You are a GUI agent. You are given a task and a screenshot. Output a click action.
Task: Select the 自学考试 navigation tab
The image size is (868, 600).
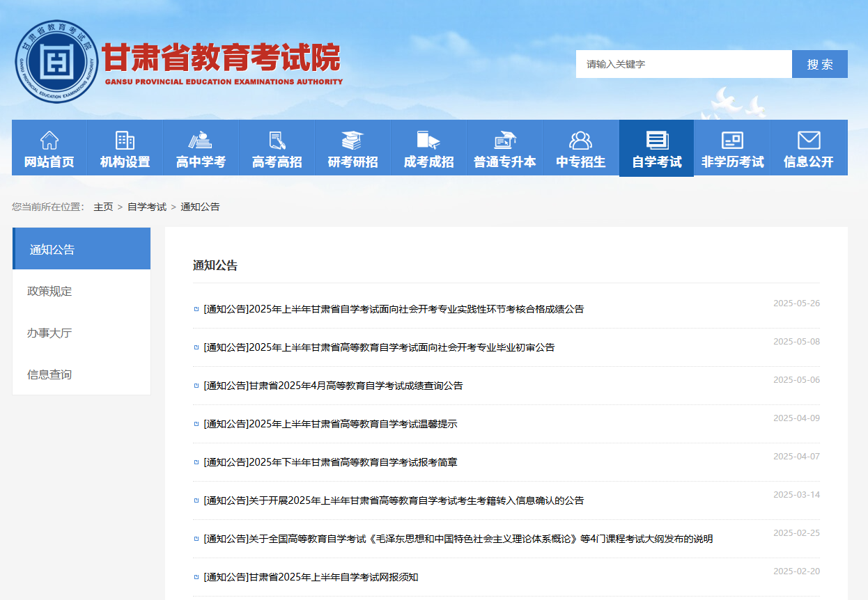pyautogui.click(x=656, y=148)
